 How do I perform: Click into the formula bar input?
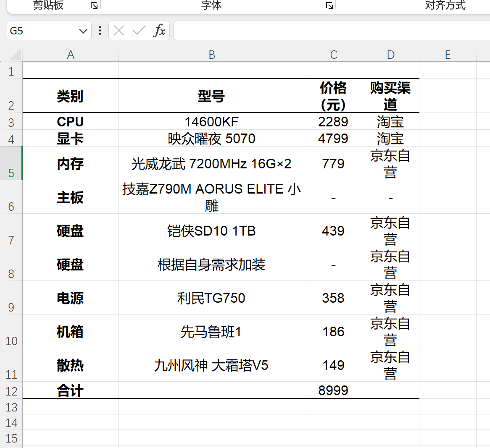pyautogui.click(x=332, y=31)
